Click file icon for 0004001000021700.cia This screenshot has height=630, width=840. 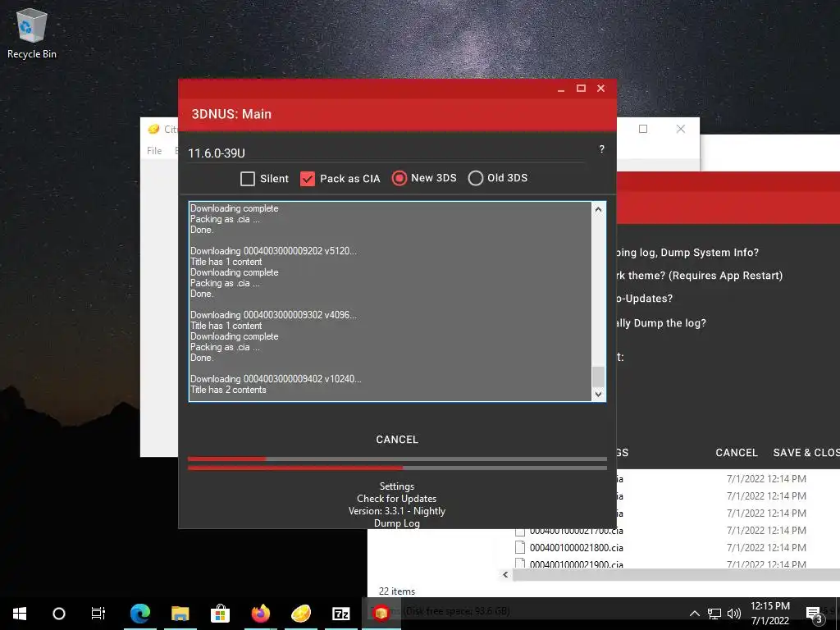coord(519,532)
